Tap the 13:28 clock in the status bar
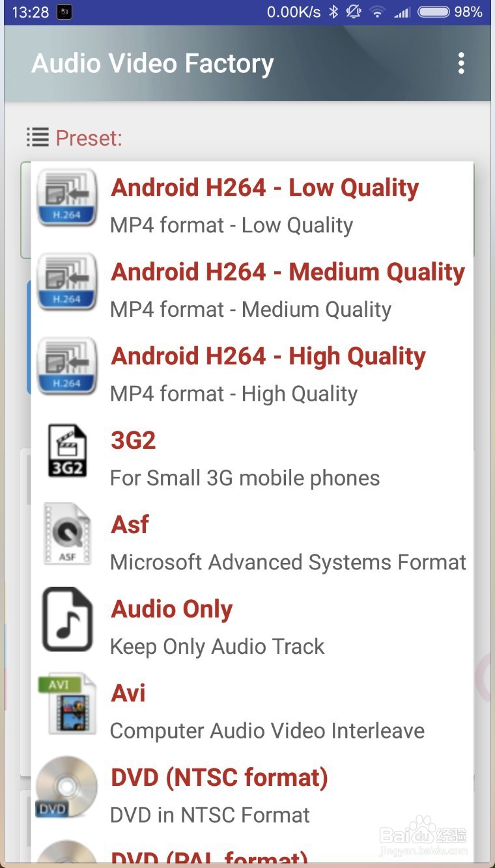This screenshot has width=495, height=868. pyautogui.click(x=30, y=12)
